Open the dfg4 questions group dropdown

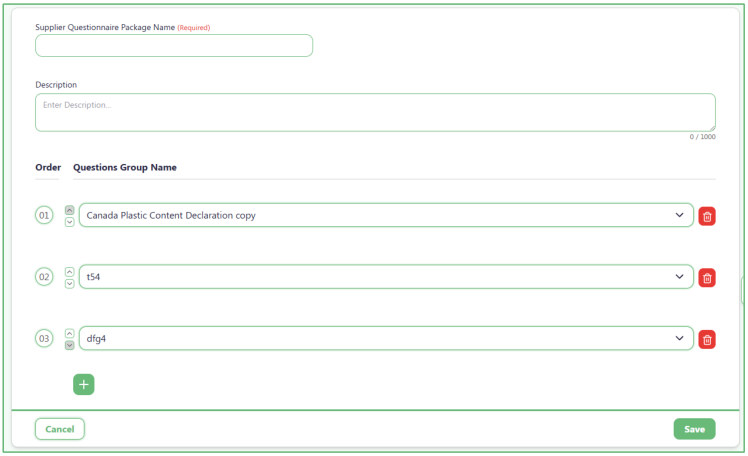tap(386, 338)
